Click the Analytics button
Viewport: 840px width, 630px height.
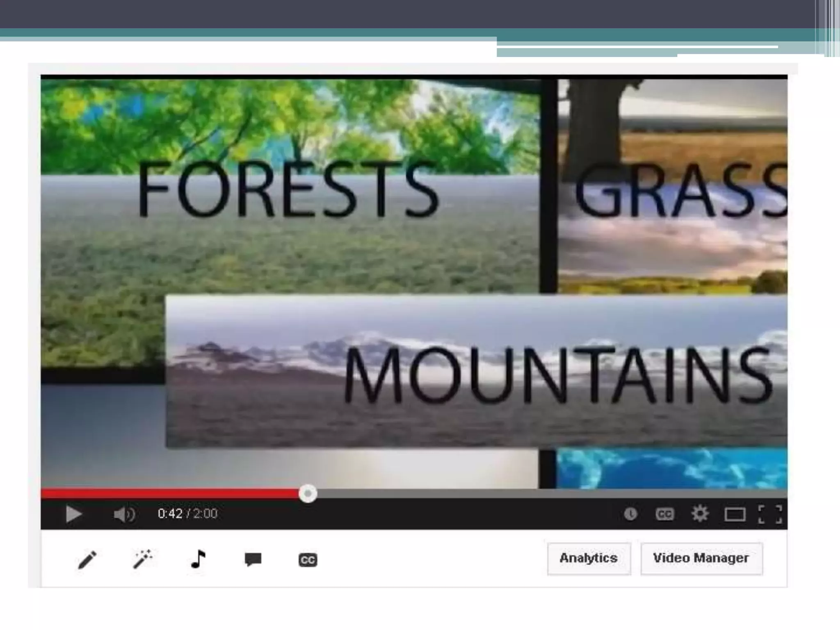[x=589, y=558]
